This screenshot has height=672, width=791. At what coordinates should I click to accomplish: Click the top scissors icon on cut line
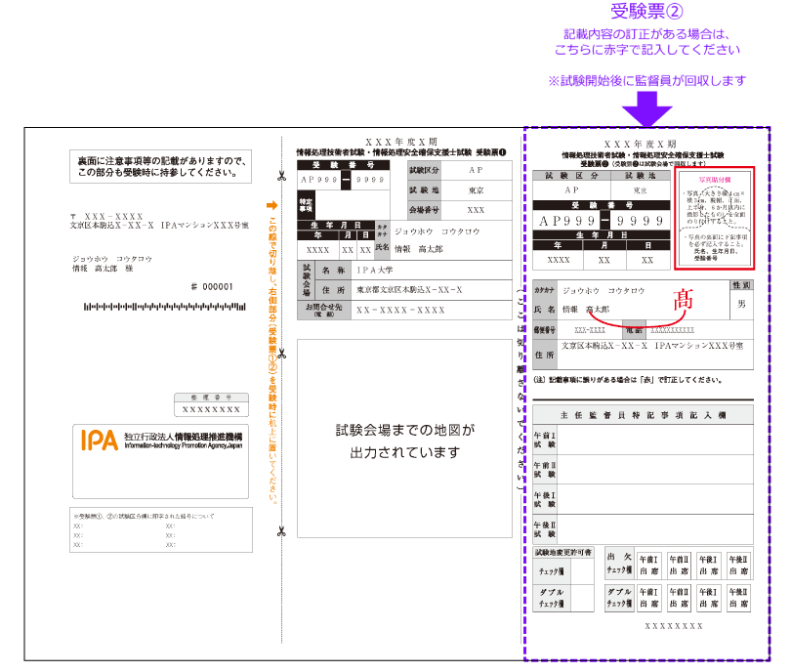click(x=280, y=177)
